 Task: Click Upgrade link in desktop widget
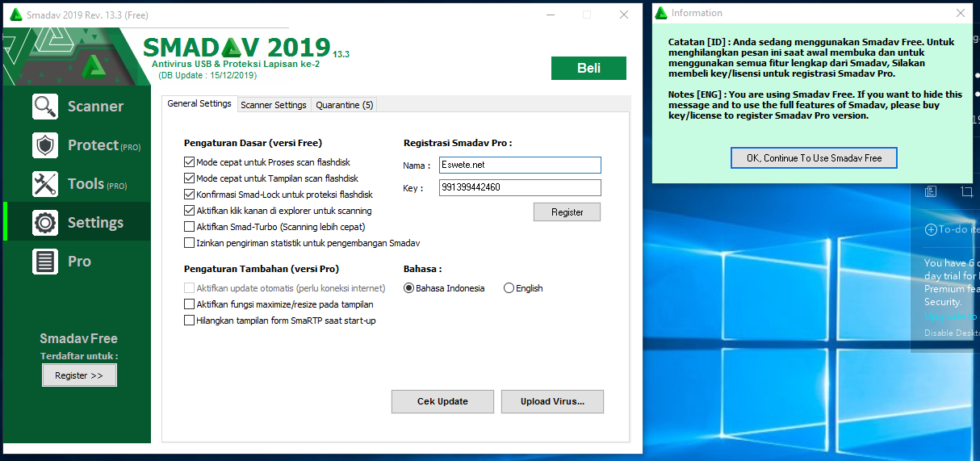click(x=952, y=316)
